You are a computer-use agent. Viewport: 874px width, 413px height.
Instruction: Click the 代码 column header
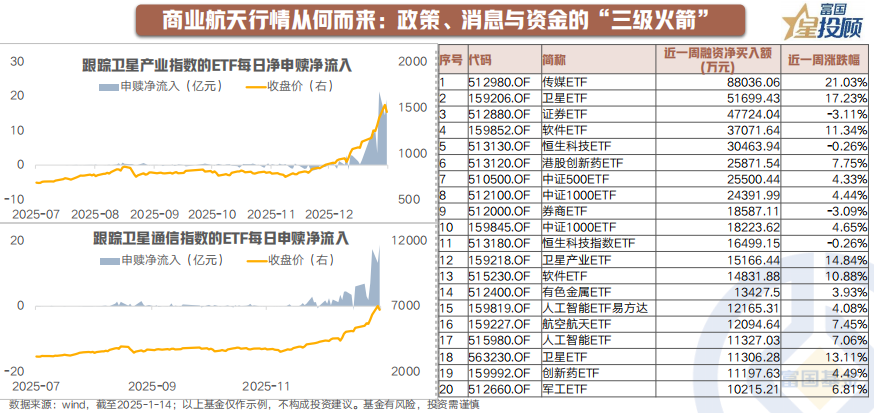[x=503, y=60]
